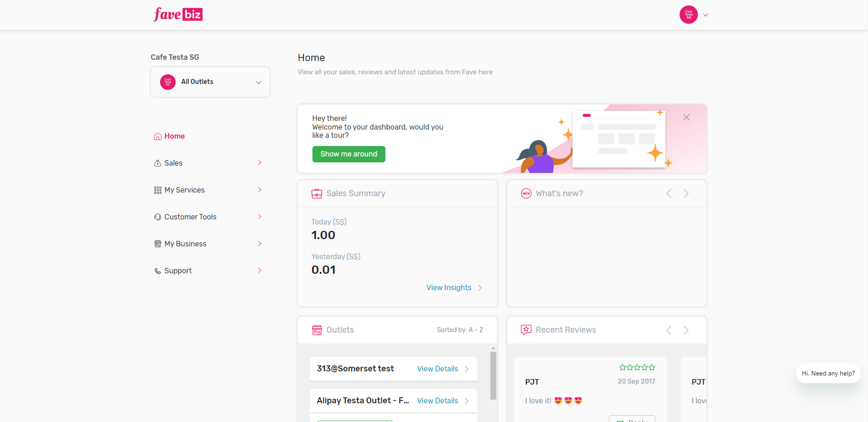Click the Support phone icon
This screenshot has height=422, width=868.
[158, 271]
